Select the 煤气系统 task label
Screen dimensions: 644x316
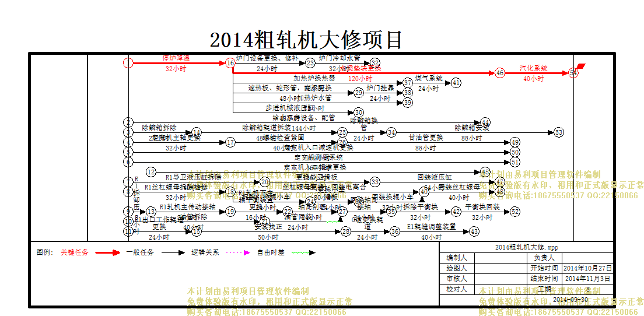point(429,78)
